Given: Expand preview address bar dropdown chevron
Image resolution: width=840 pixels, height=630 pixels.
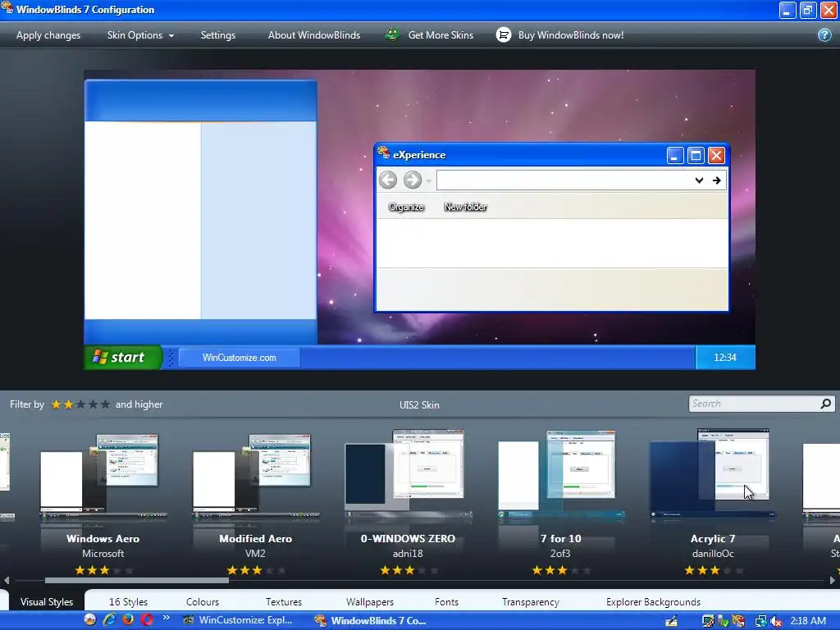Looking at the screenshot, I should 699,180.
